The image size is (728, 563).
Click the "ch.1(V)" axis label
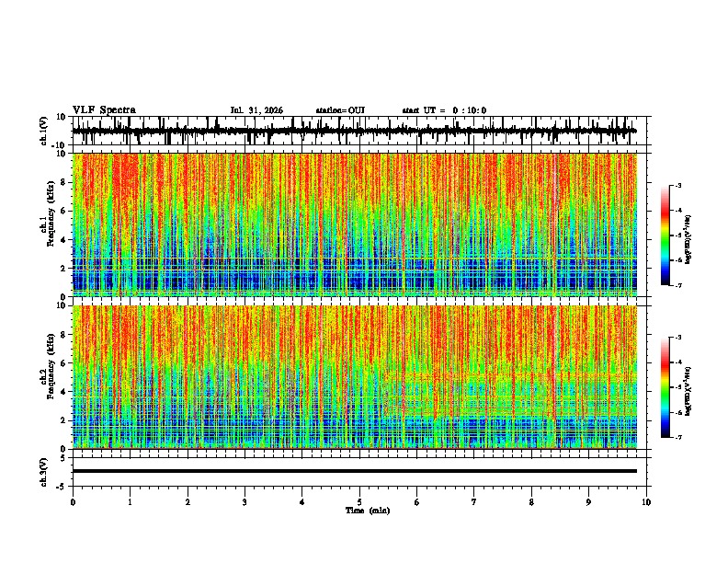(x=44, y=131)
